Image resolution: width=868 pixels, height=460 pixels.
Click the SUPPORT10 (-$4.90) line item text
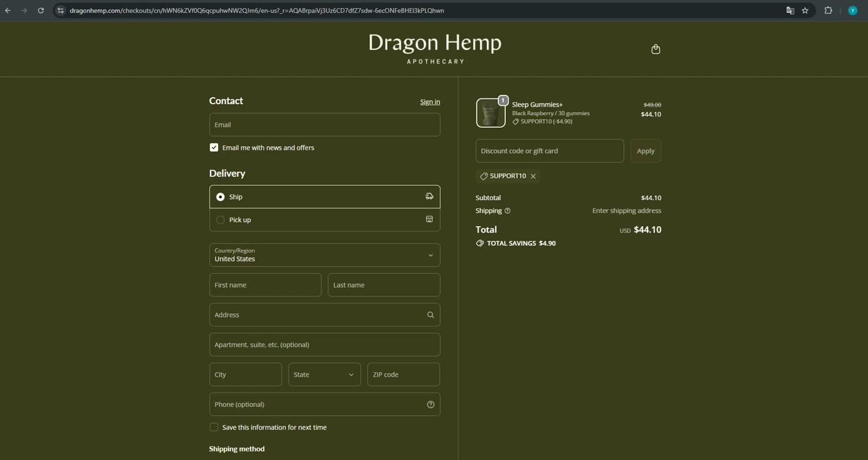pyautogui.click(x=546, y=122)
